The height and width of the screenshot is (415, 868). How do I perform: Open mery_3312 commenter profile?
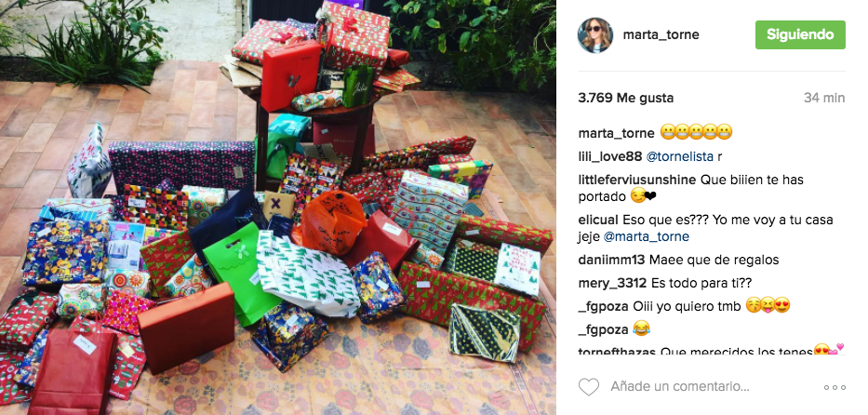(x=612, y=283)
